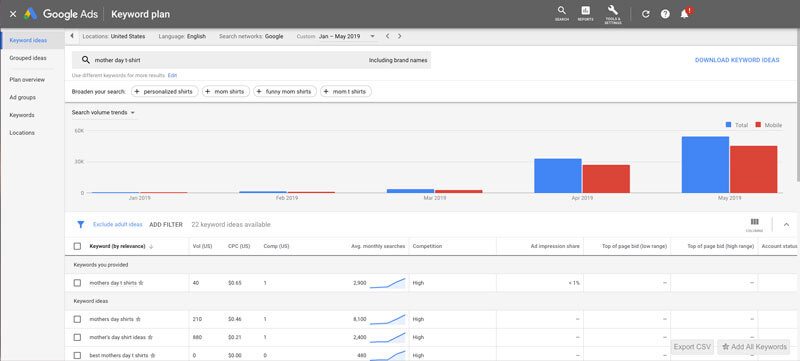Change the Search networks: Google setting
The height and width of the screenshot is (361, 800).
coord(251,36)
